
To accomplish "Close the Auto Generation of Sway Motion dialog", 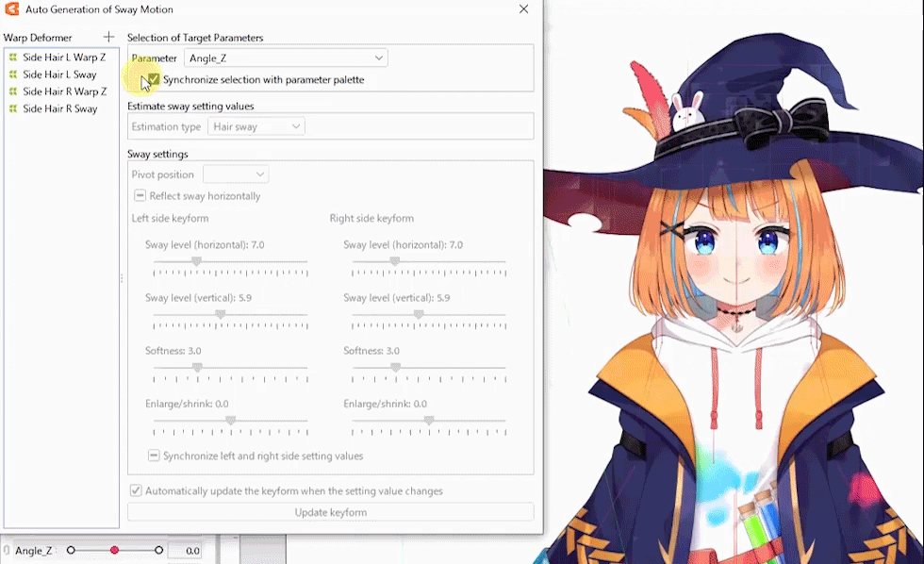I will (524, 9).
